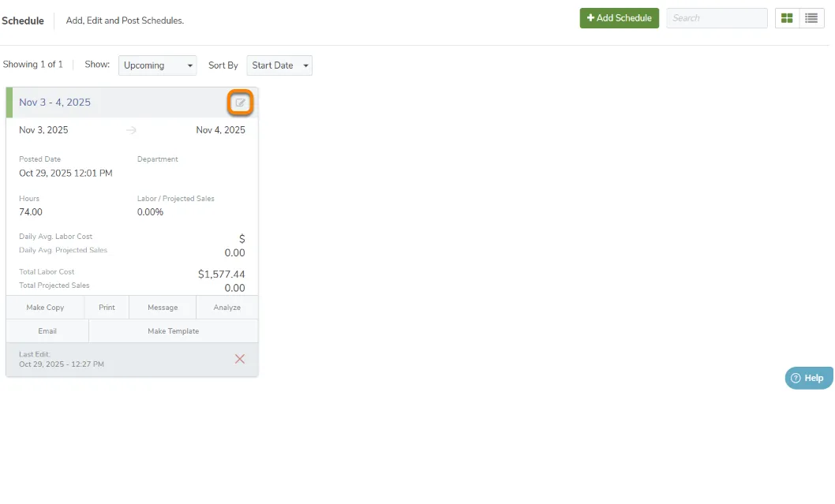Click the green Add Schedule button

coord(620,18)
